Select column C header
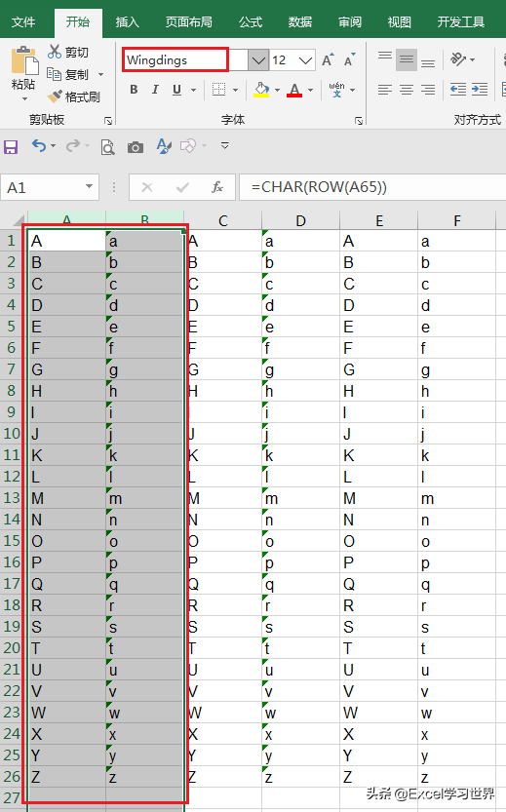 tap(223, 221)
